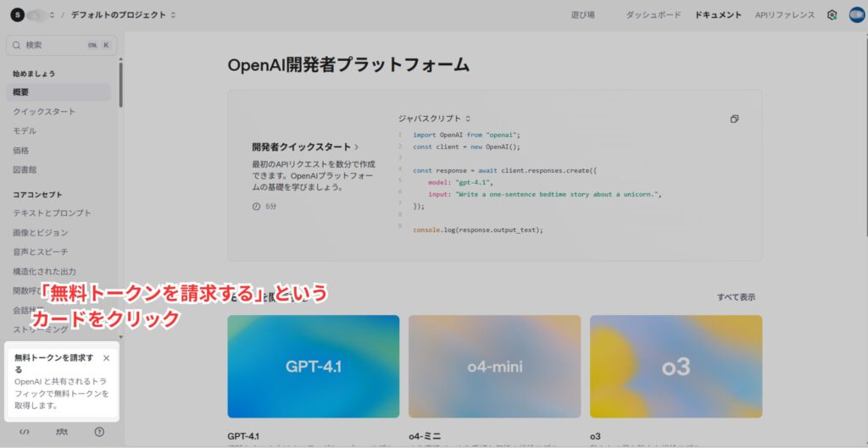Viewport: 868px width, 448px height.
Task: Open the organization switcher chevron
Action: (x=52, y=15)
